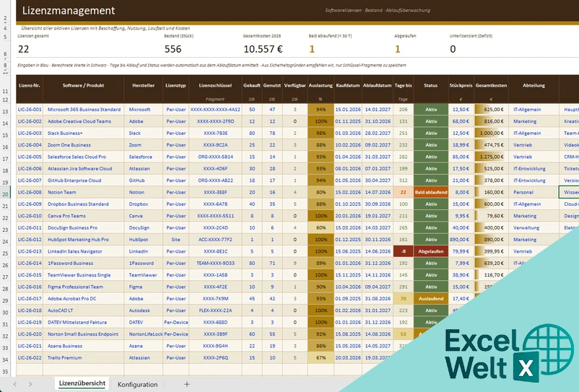Switch to the Konfiguration sheet tab

click(x=137, y=384)
